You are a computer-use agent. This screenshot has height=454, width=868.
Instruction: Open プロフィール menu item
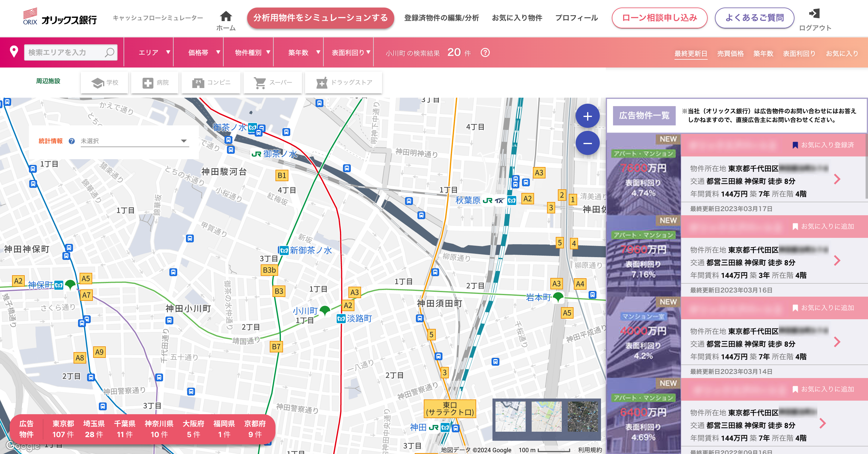pos(577,18)
